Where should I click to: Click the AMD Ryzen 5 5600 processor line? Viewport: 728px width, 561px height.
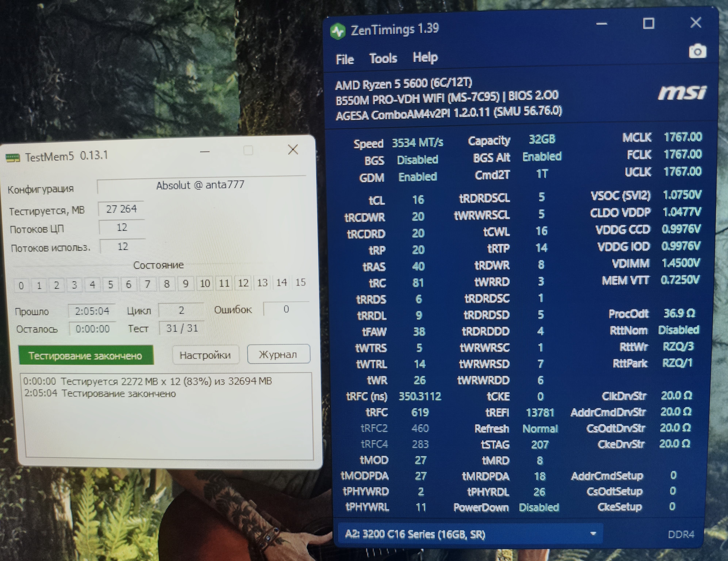pos(404,84)
